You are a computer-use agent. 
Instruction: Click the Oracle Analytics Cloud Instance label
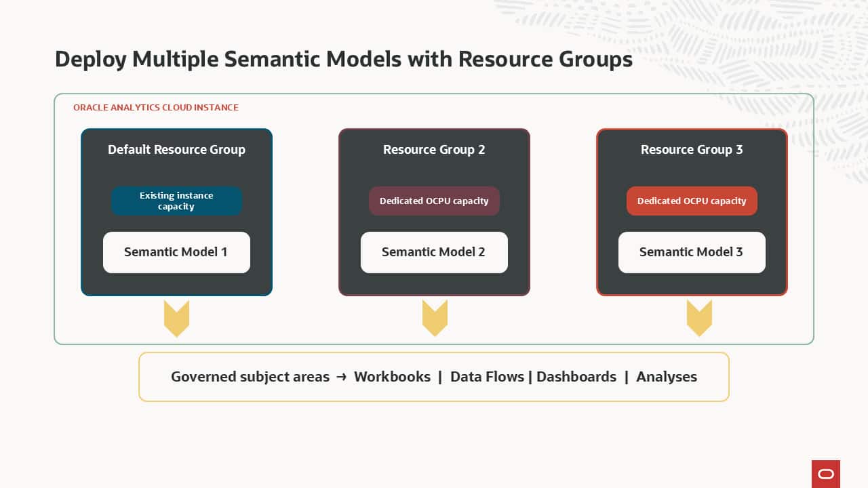156,107
